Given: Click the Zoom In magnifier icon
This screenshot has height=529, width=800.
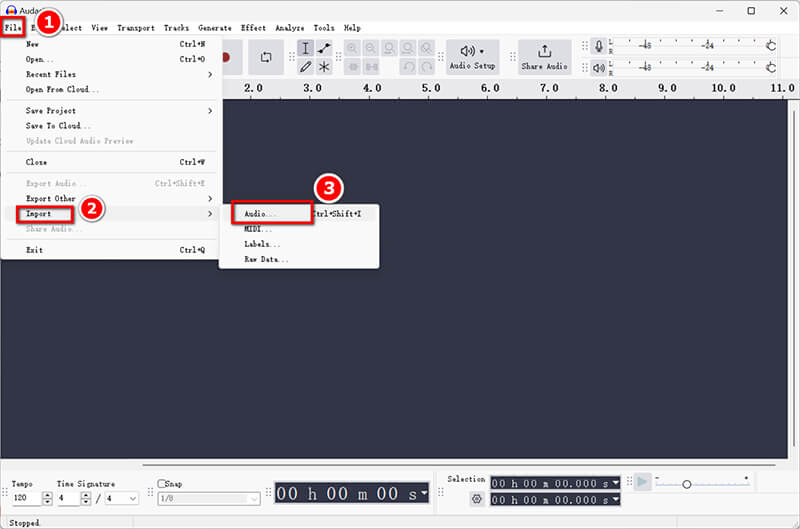Looking at the screenshot, I should (352, 48).
